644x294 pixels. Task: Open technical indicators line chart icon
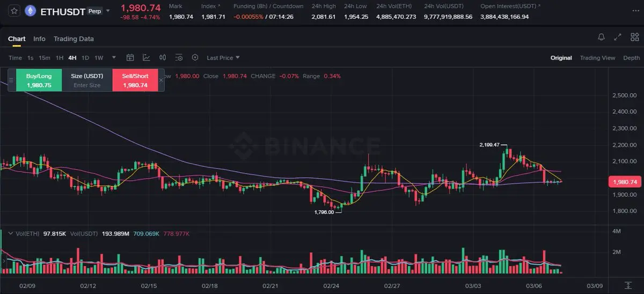(146, 57)
